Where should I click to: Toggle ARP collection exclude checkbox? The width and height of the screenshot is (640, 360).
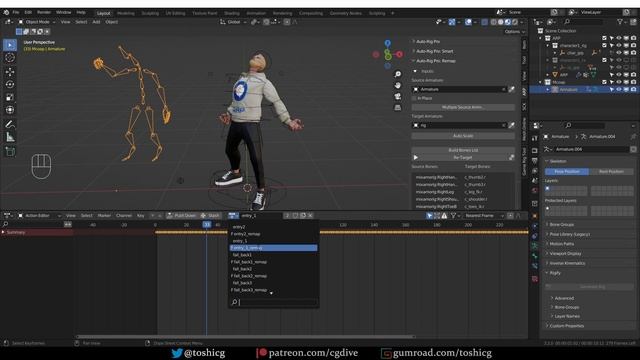tap(604, 38)
